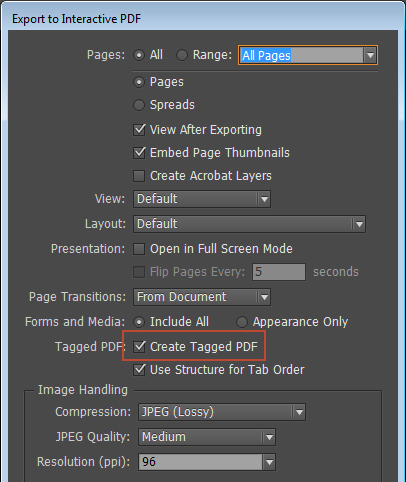Expand the JPEG Quality dropdown
The width and height of the screenshot is (406, 482).
coord(207,437)
